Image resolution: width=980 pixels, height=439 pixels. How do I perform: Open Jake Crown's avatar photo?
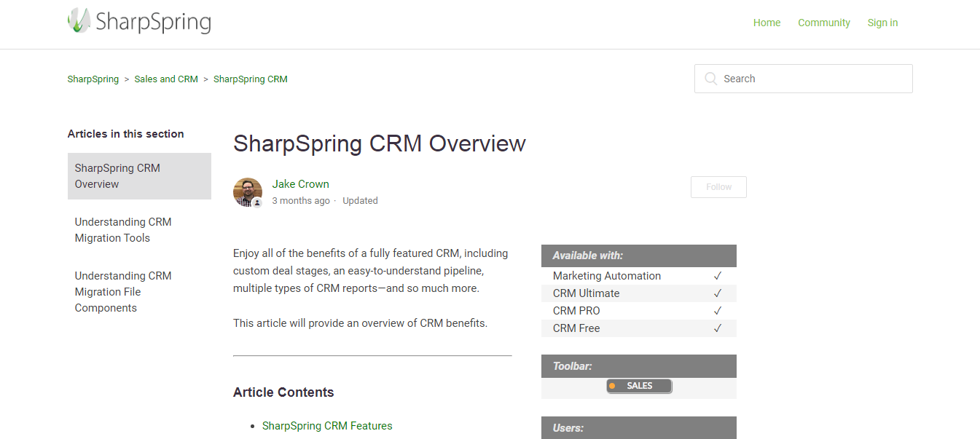(248, 192)
